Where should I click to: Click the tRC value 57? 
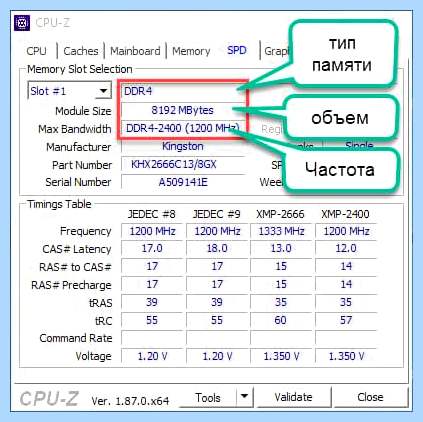click(x=346, y=320)
